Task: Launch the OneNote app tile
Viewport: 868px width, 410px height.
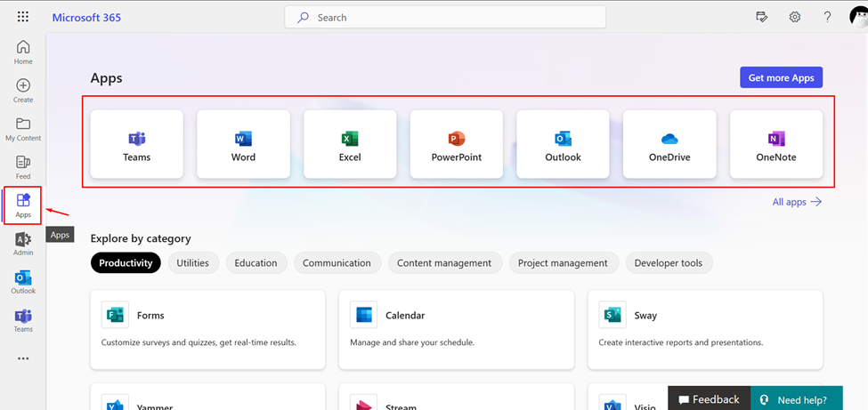Action: coord(776,144)
